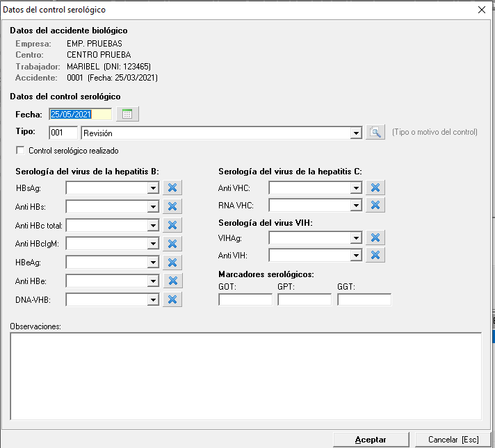495x448 pixels.
Task: Clear the HBsAg value with X icon
Action: pos(172,188)
